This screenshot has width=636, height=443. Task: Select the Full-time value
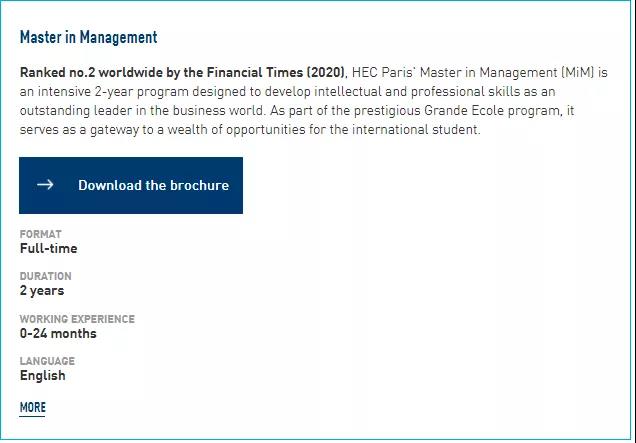pyautogui.click(x=49, y=248)
